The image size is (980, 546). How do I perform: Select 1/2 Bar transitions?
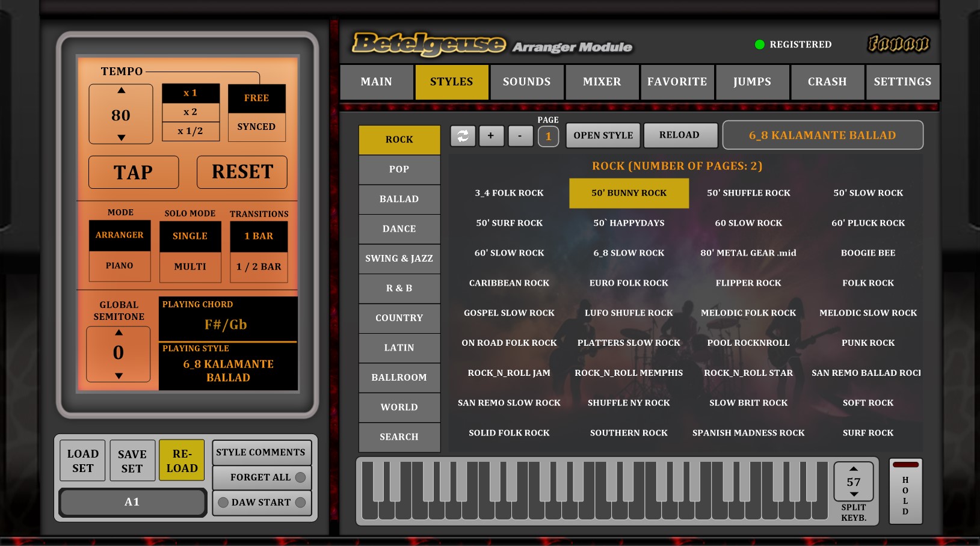pyautogui.click(x=259, y=267)
